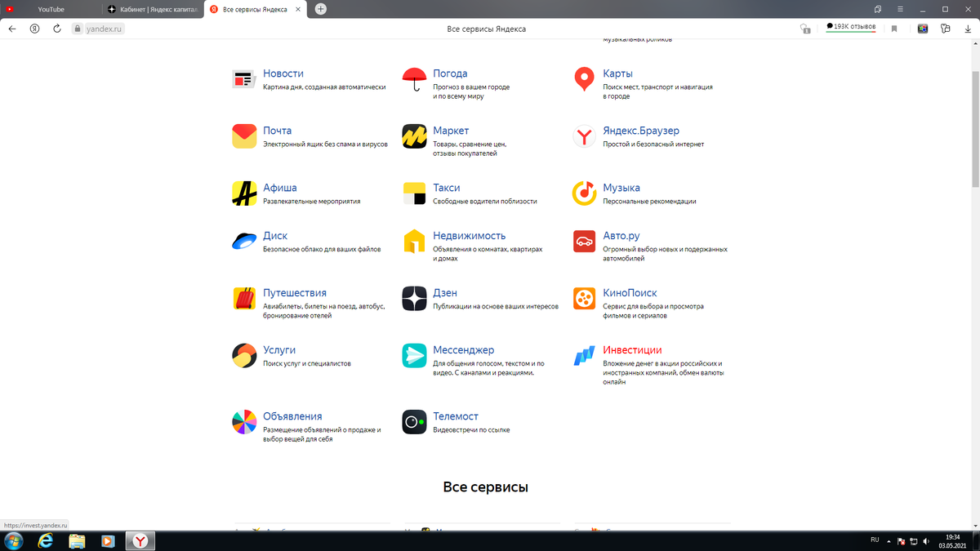The image size is (980, 551).
Task: Open the media player taskbar icon
Action: pyautogui.click(x=108, y=540)
